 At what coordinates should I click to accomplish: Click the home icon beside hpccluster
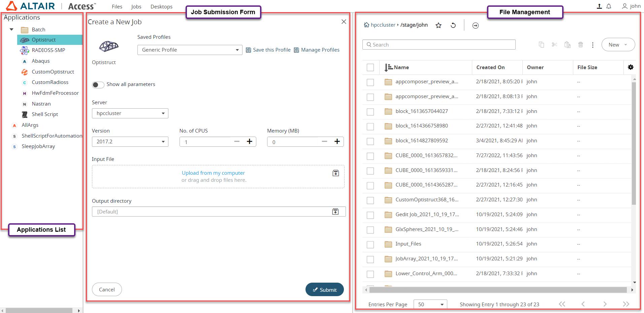click(366, 25)
